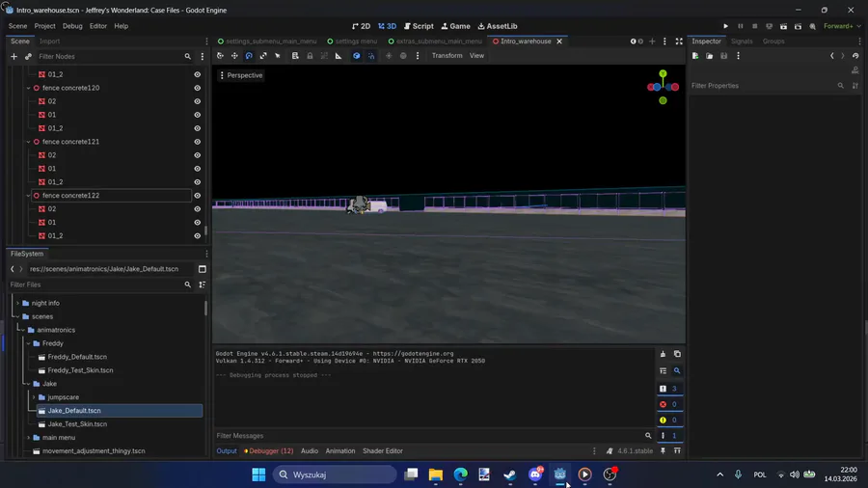Click the pin bottom panel icon

[x=663, y=451]
